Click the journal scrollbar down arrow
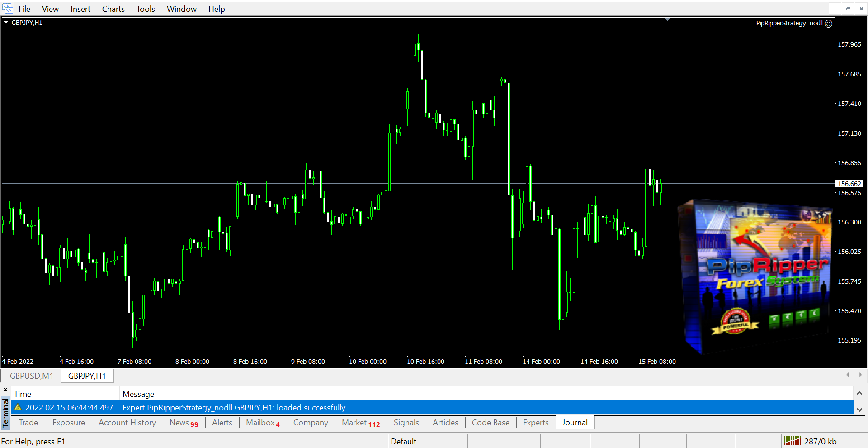868x448 pixels. [x=859, y=409]
